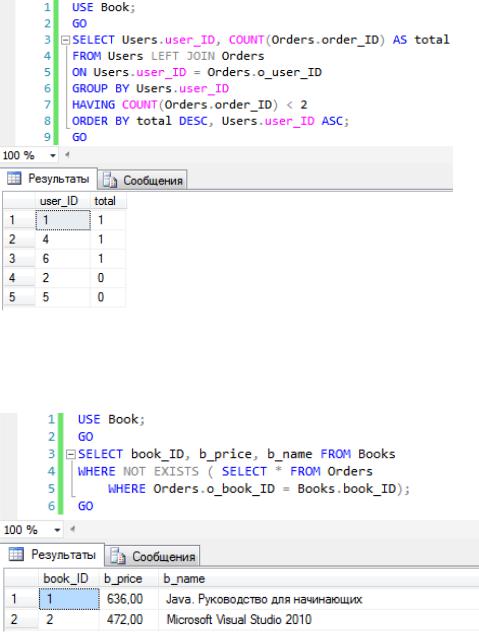The height and width of the screenshot is (632, 479).
Task: Place cursor on 'GROUP BY Users.user_ID' line
Action: [x=150, y=89]
